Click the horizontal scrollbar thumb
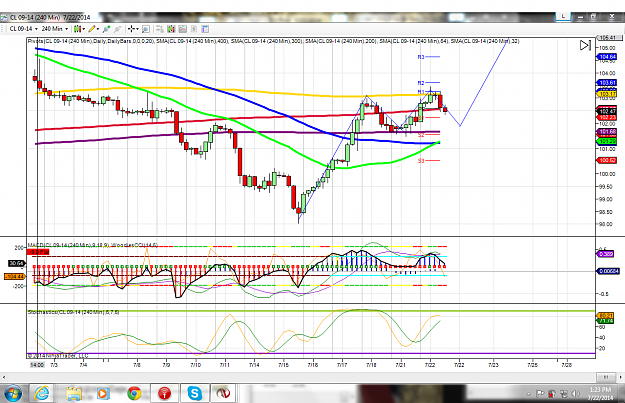 tap(606, 377)
